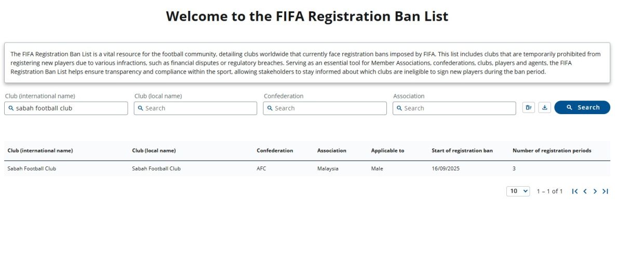Sort by Association column header

point(331,150)
